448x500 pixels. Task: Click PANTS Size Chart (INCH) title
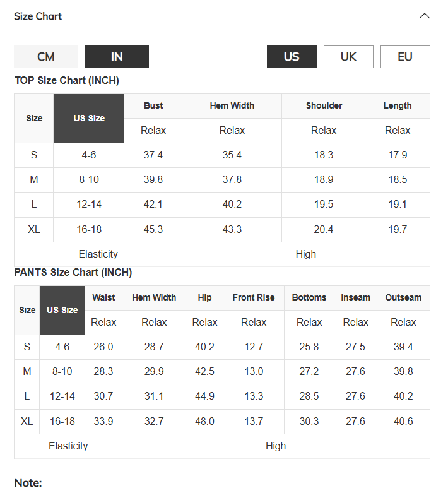(73, 273)
